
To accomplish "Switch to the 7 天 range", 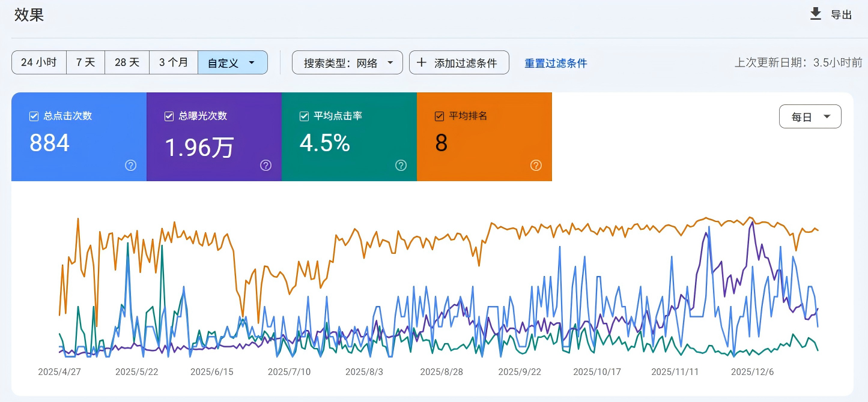I will (x=85, y=62).
